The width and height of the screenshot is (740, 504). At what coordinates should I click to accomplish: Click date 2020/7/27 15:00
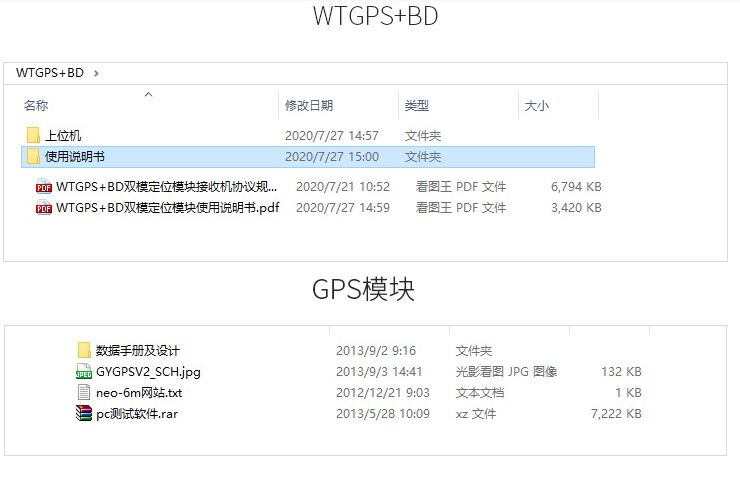click(332, 157)
